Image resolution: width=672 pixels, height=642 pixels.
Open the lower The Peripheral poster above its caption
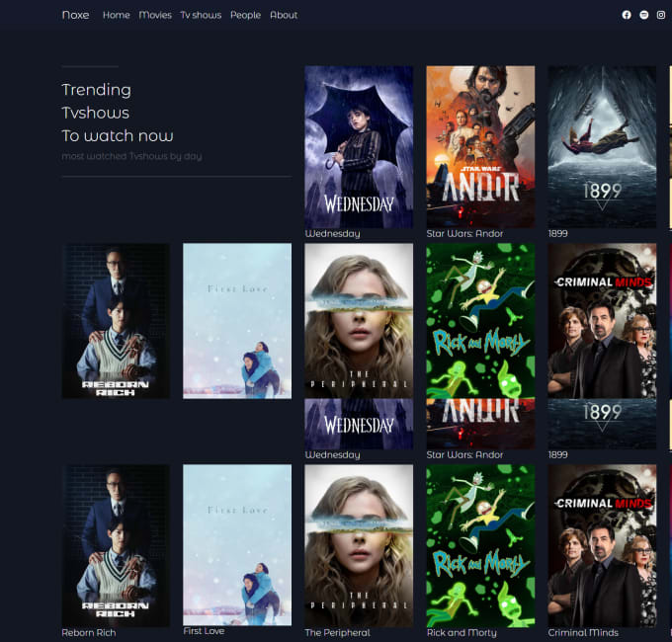click(359, 545)
